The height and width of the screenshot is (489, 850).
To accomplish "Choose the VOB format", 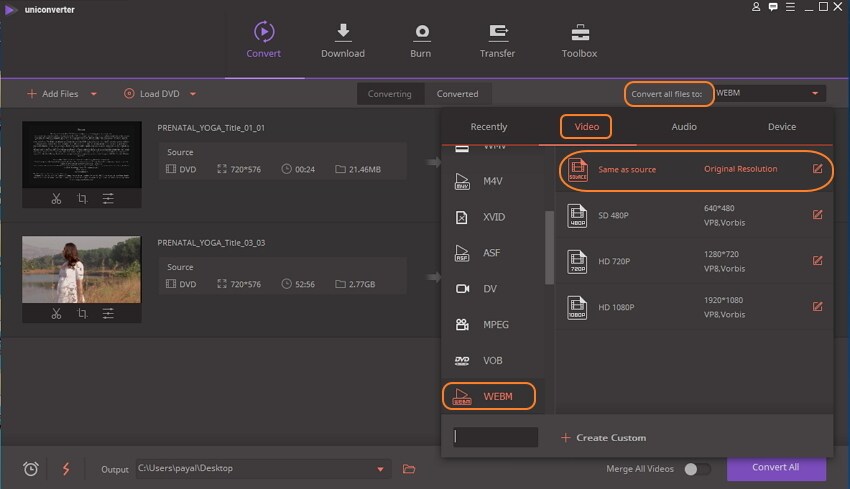I will coord(492,360).
